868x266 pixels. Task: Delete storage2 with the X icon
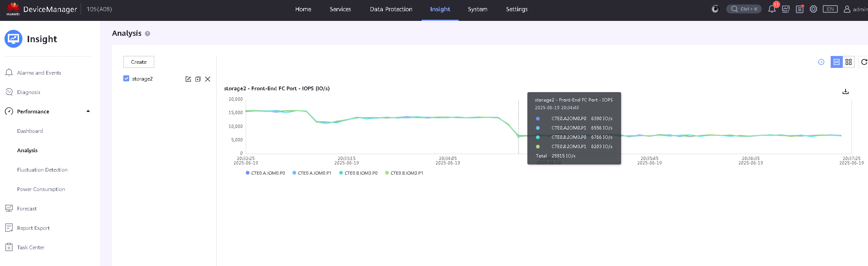click(208, 79)
